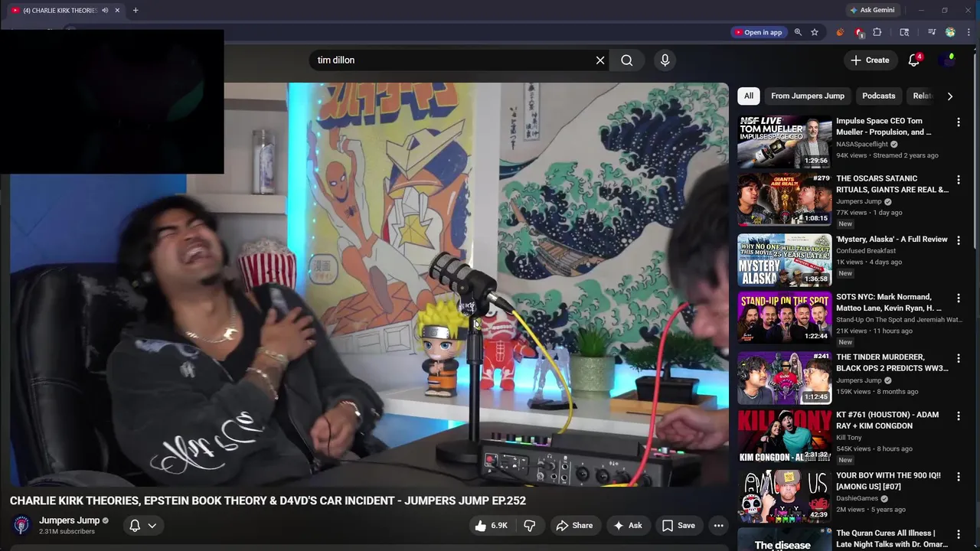This screenshot has height=551, width=980.
Task: Open a new browser tab
Action: [x=136, y=10]
